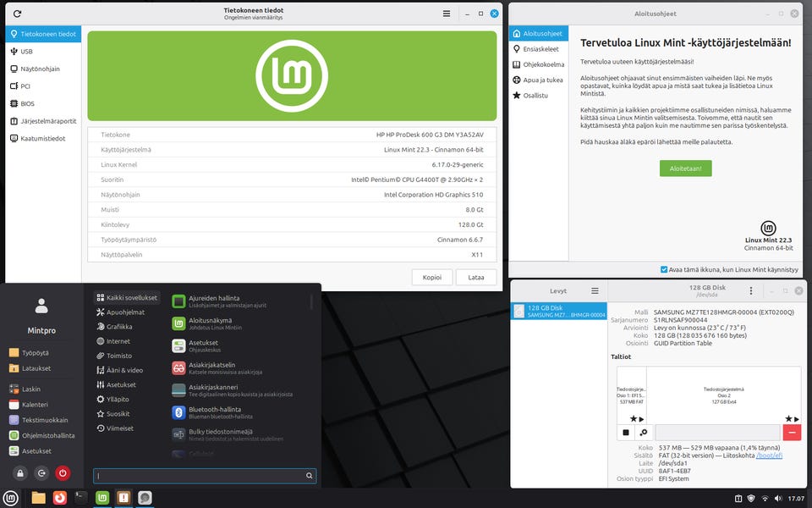Click the green Aloitetaan! button

pos(685,168)
